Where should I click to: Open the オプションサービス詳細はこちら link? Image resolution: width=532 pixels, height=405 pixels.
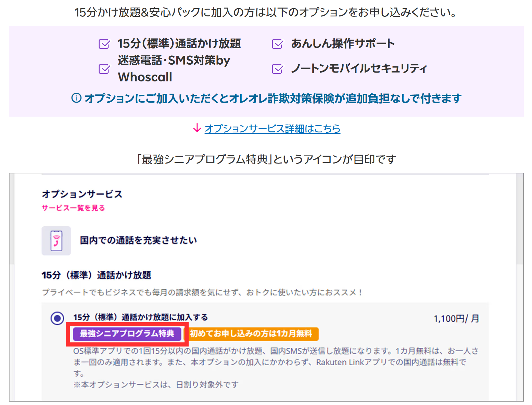(273, 129)
